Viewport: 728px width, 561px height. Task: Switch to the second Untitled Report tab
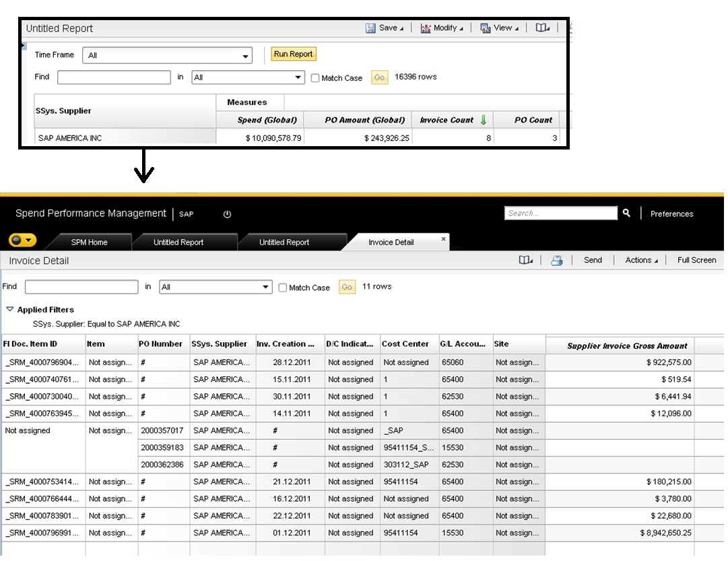pyautogui.click(x=284, y=242)
